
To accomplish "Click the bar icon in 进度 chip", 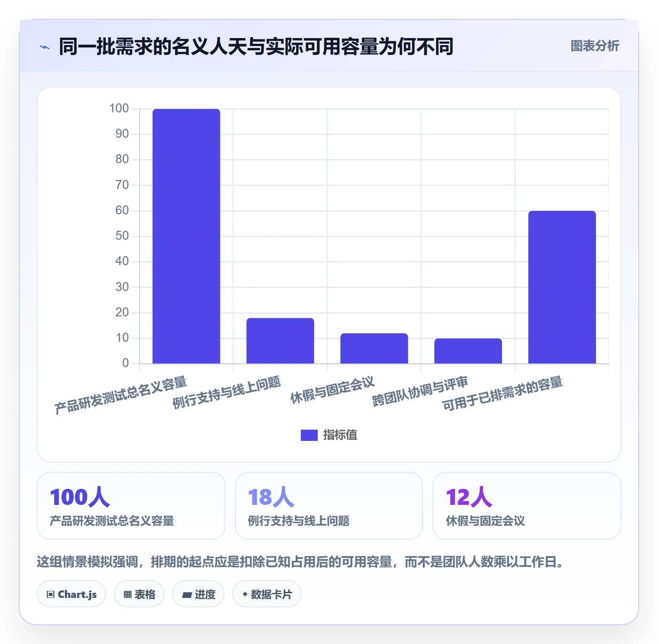I will click(x=187, y=595).
